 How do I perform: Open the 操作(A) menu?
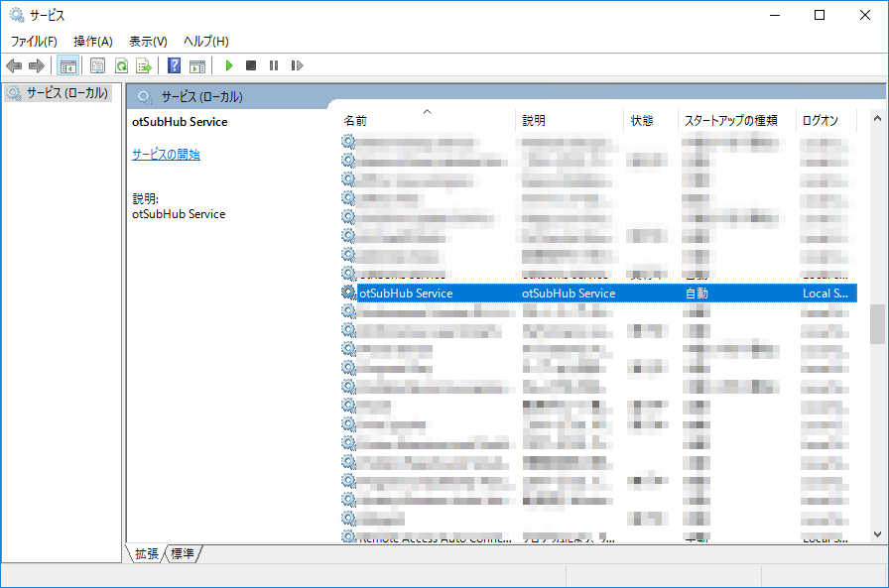pos(92,41)
